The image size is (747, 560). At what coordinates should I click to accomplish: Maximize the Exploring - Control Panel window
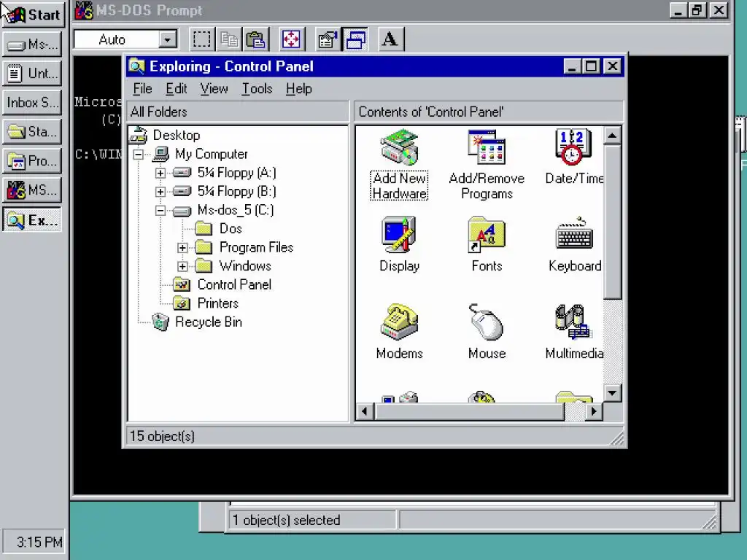click(591, 66)
